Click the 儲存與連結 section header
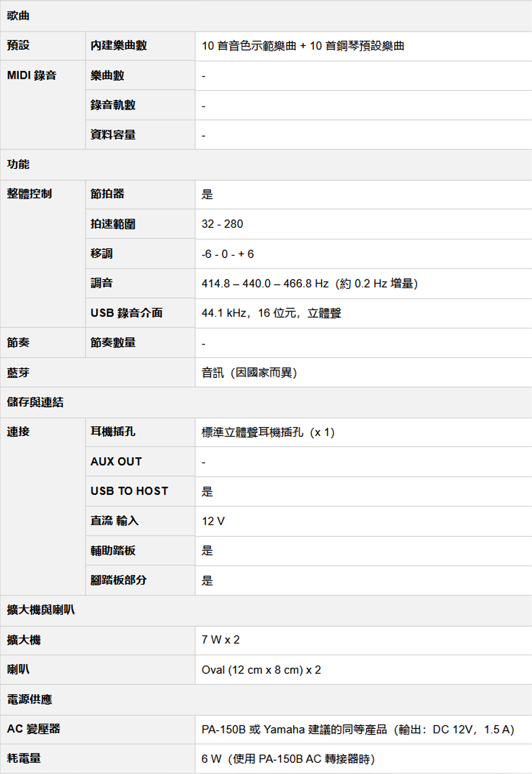 pyautogui.click(x=35, y=402)
